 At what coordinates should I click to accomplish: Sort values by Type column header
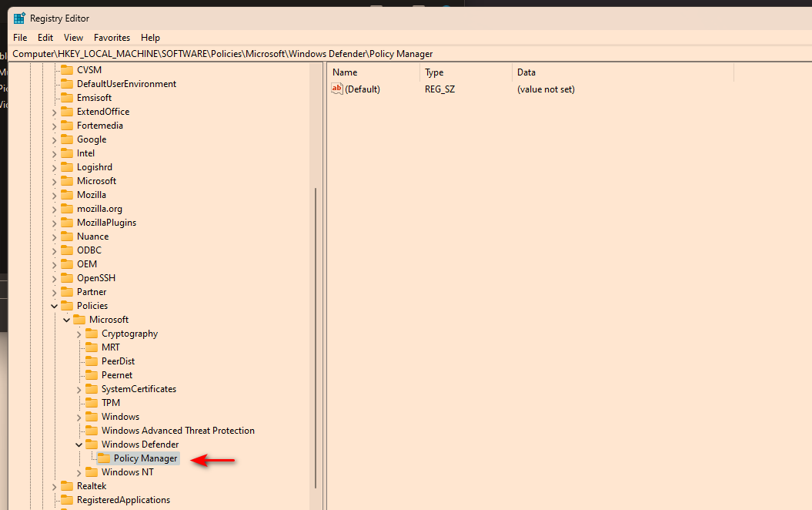(x=466, y=72)
